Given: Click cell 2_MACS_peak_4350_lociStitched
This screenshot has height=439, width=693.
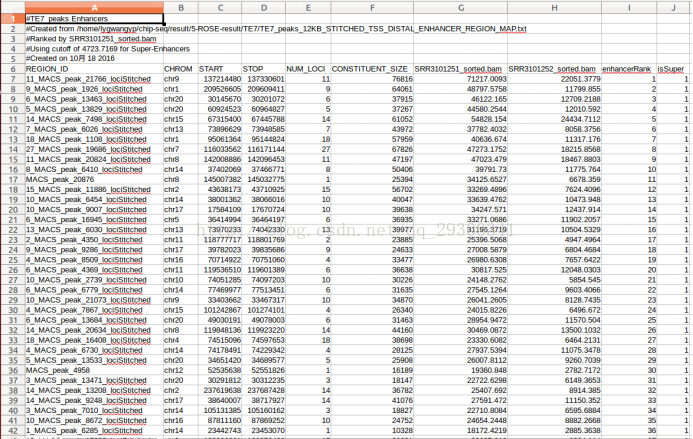Looking at the screenshot, I should click(x=94, y=240).
